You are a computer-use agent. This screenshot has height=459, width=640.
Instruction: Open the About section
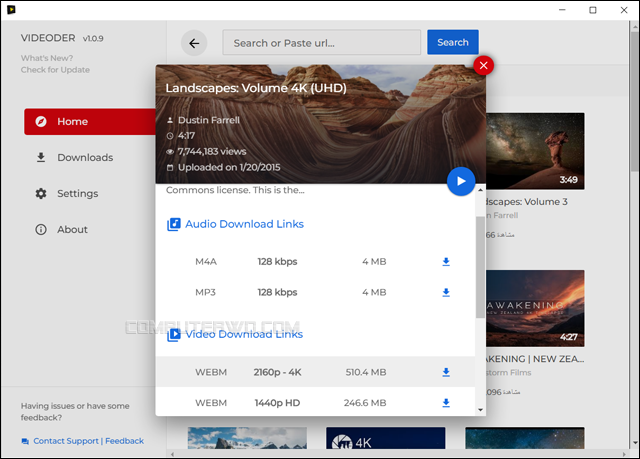point(72,229)
